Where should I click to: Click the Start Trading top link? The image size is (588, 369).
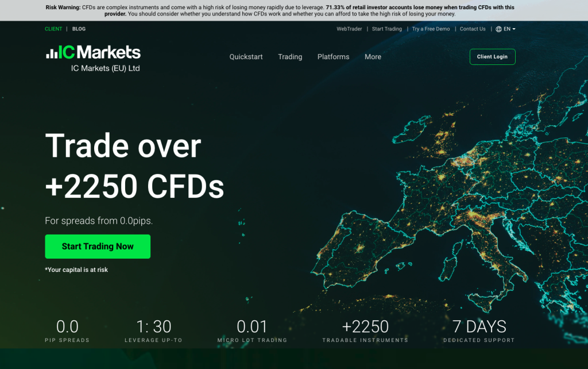coord(386,29)
